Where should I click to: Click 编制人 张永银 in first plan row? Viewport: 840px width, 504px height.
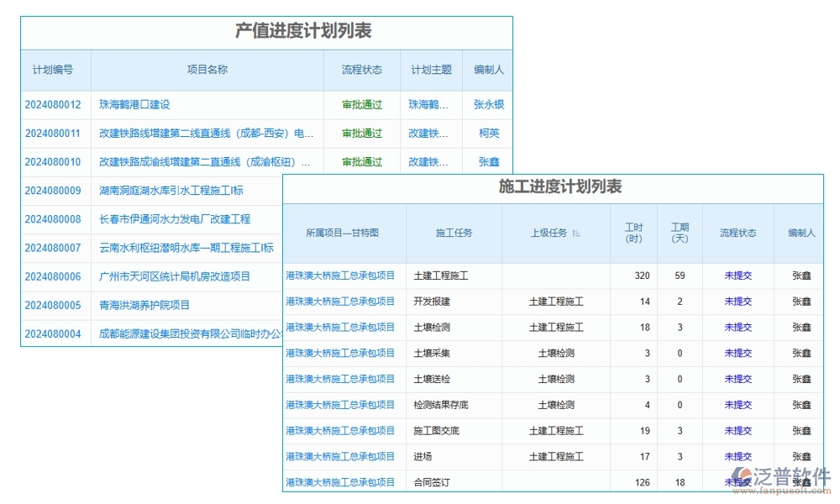[x=489, y=104]
